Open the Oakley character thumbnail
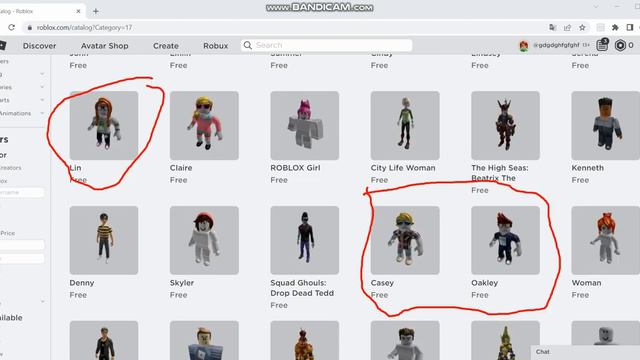Image resolution: width=640 pixels, height=360 pixels. point(505,240)
